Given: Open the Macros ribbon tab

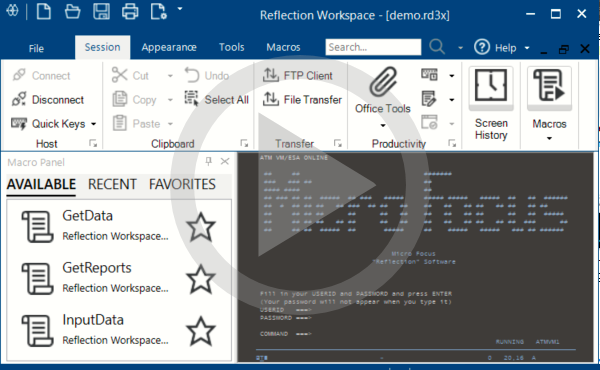Looking at the screenshot, I should coord(283,47).
